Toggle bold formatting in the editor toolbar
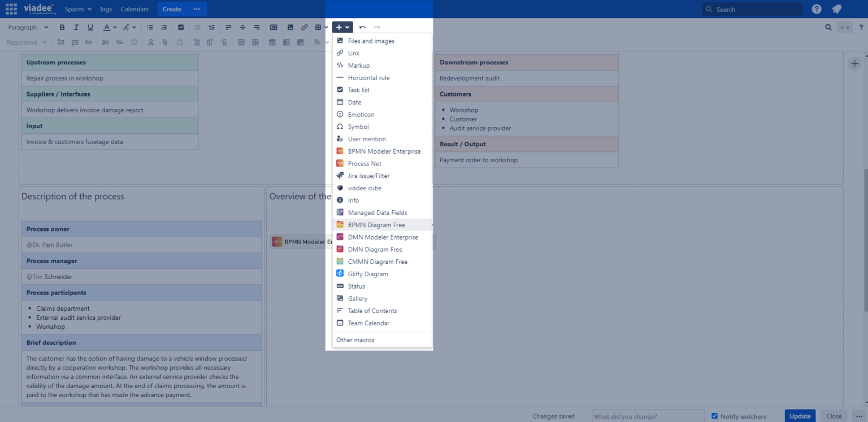This screenshot has width=868, height=422. pyautogui.click(x=62, y=27)
